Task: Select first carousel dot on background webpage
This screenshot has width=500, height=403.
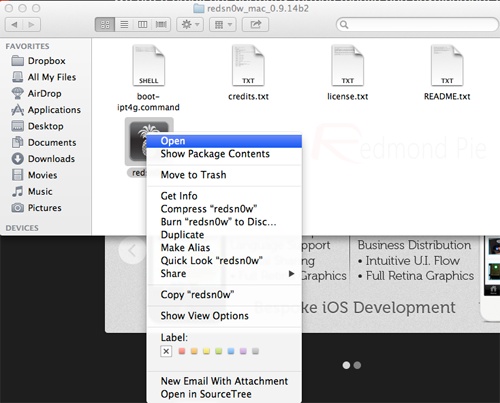Action: pos(346,365)
